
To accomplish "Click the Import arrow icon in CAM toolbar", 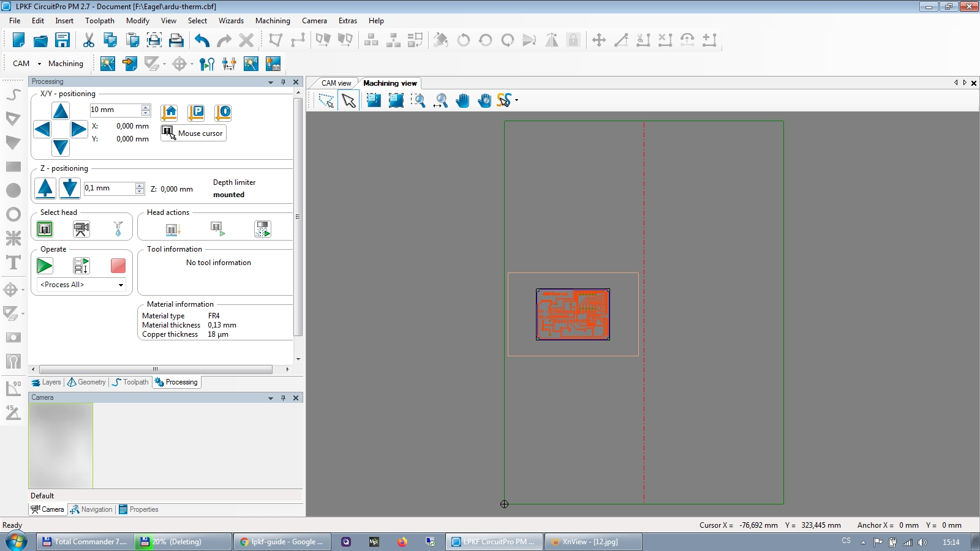I will [130, 64].
